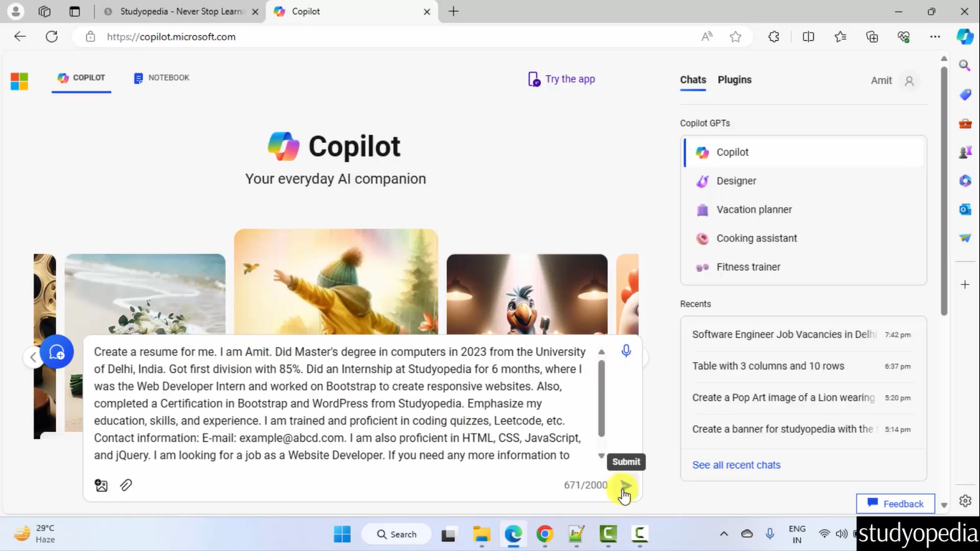The height and width of the screenshot is (551, 980).
Task: Click the Try the app link
Action: click(x=562, y=79)
